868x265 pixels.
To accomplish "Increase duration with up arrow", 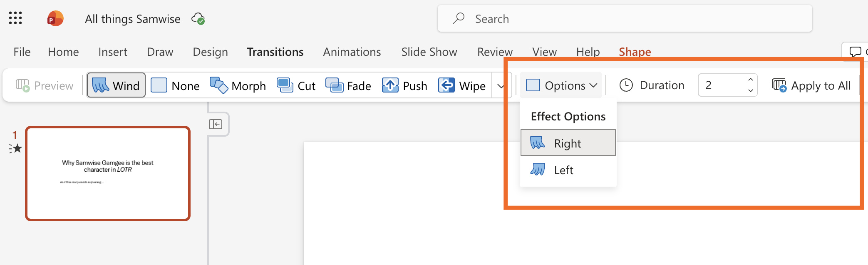I will (750, 79).
